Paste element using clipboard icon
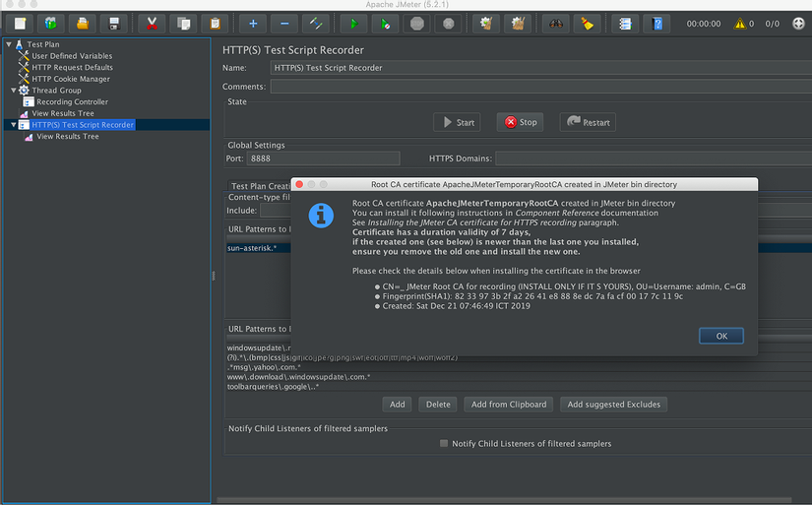 (x=215, y=24)
